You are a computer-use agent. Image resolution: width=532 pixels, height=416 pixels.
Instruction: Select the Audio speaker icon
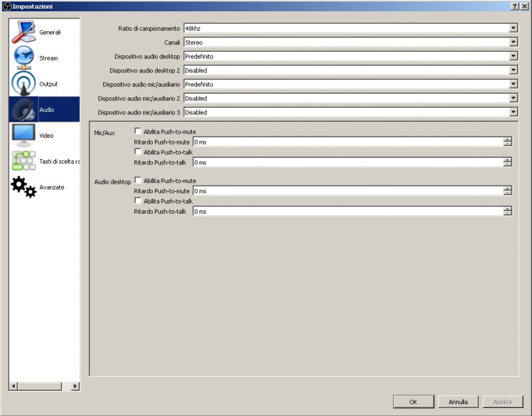point(24,109)
